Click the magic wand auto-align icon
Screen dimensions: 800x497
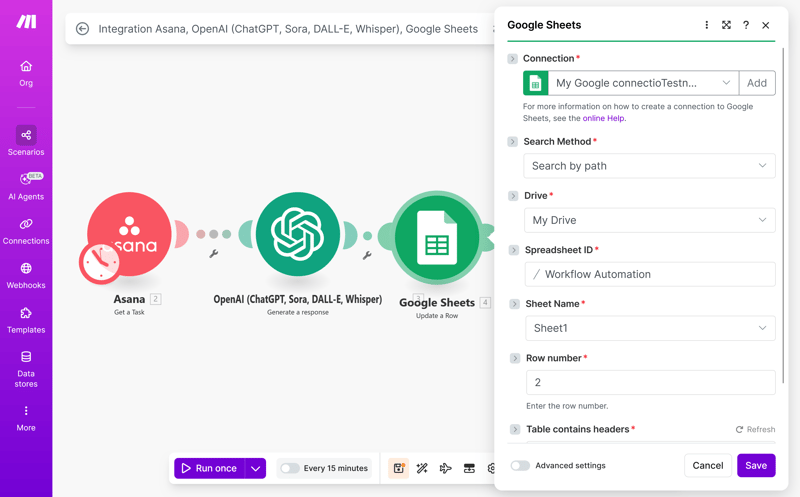pos(422,468)
